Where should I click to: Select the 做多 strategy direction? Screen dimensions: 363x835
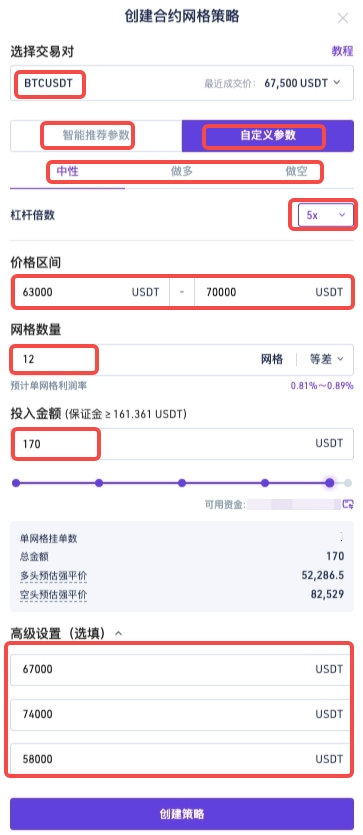182,171
